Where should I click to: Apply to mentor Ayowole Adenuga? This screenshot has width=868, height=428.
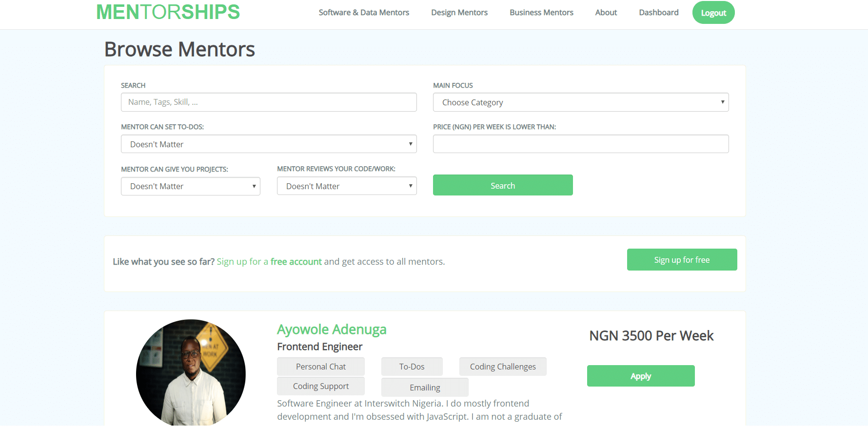pyautogui.click(x=641, y=376)
